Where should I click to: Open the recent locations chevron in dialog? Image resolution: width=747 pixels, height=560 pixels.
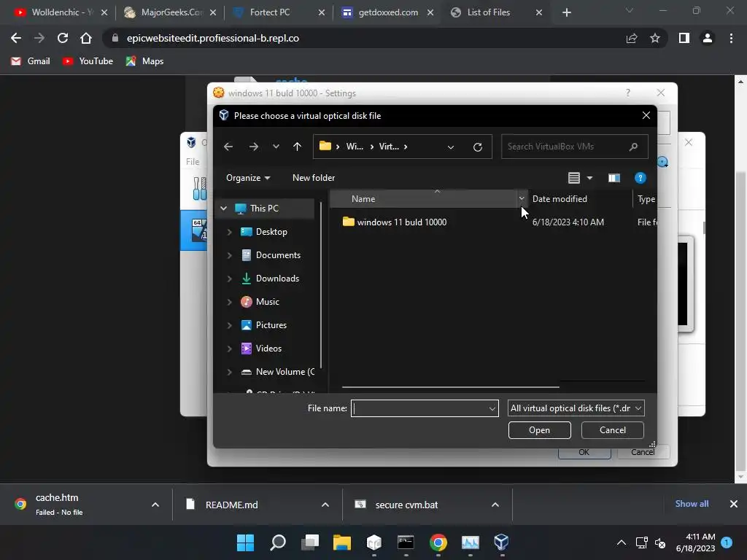[276, 147]
